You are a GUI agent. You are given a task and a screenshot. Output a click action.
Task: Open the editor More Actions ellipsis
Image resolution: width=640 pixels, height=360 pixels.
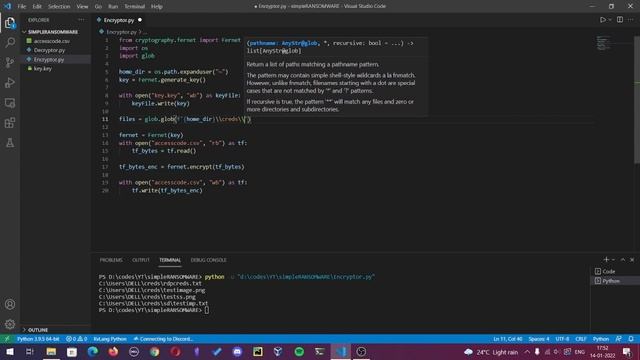[631, 20]
